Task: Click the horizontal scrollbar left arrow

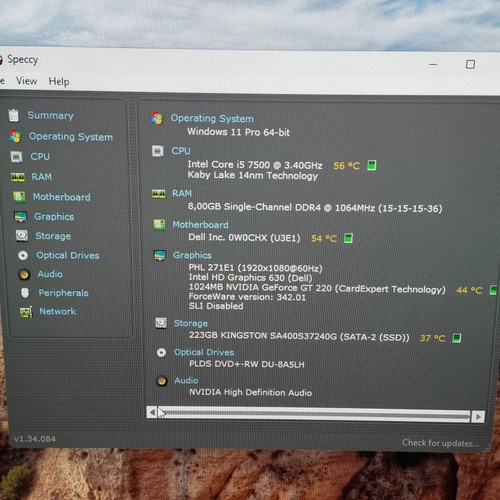Action: click(x=152, y=413)
